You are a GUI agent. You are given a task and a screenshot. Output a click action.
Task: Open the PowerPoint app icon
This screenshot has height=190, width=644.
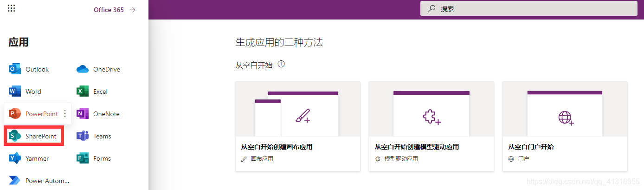[15, 114]
